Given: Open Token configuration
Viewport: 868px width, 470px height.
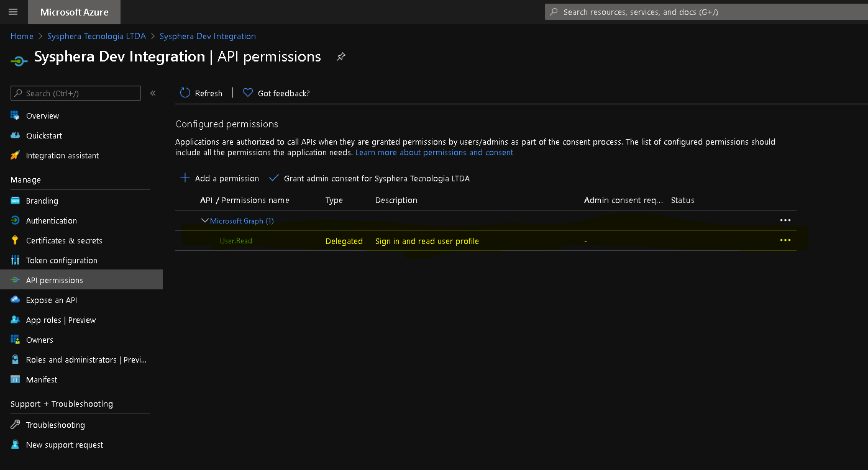Looking at the screenshot, I should tap(62, 260).
